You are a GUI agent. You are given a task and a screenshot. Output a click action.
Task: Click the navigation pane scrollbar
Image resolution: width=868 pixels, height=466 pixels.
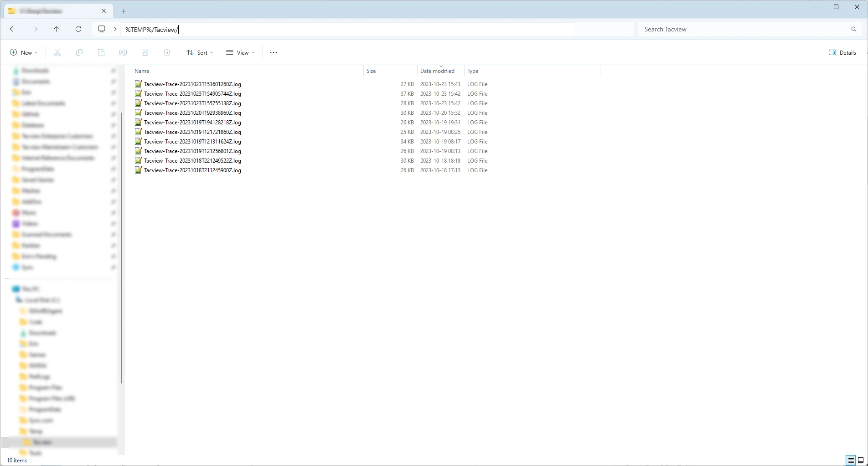coord(121,247)
